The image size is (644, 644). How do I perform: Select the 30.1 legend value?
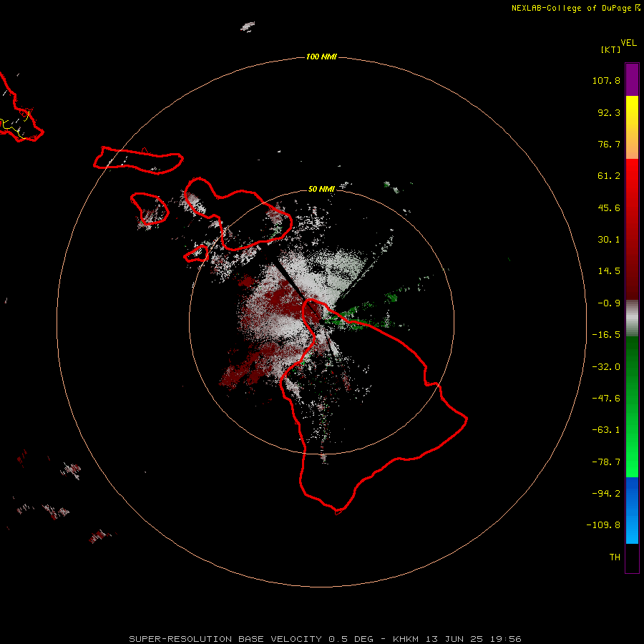click(609, 240)
